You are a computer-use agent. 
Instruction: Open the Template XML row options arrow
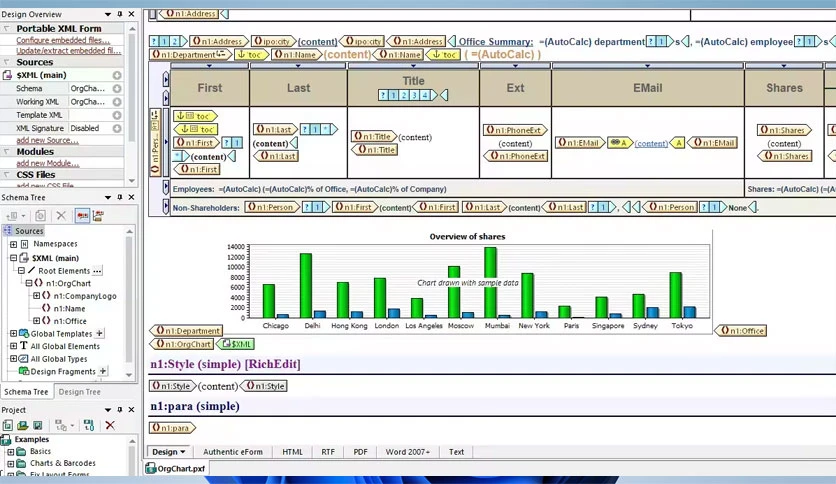point(117,115)
